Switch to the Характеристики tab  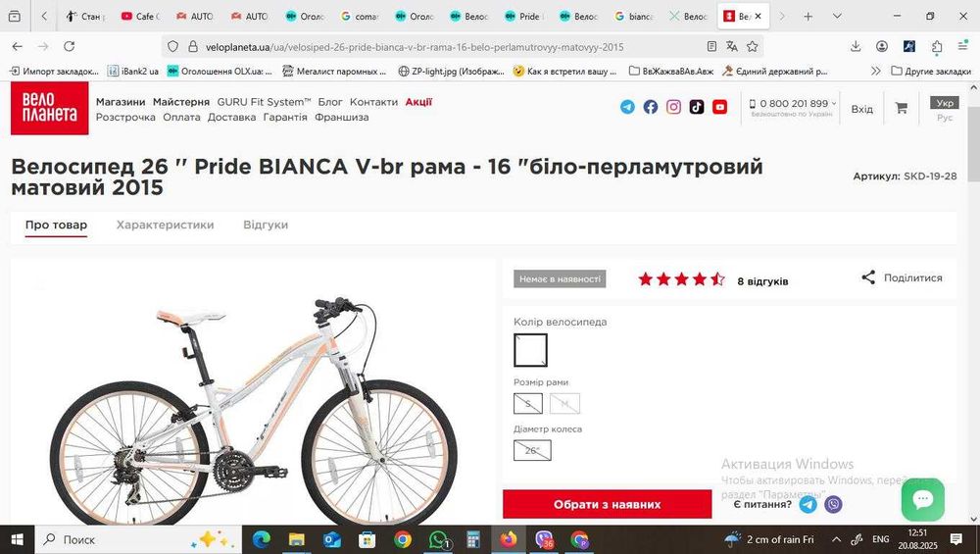coord(165,225)
